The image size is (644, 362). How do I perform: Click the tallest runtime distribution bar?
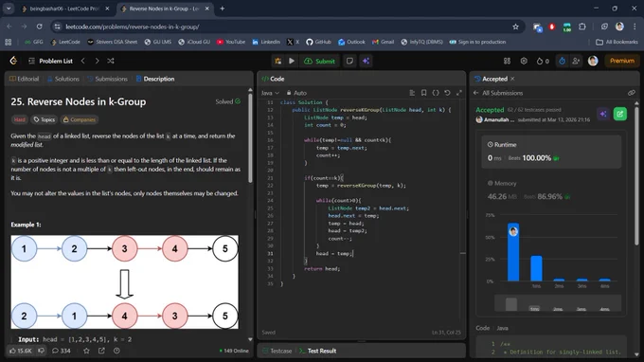[x=513, y=252]
